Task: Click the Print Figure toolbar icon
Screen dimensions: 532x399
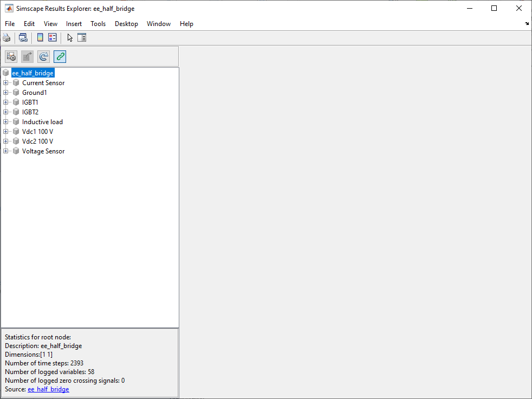Action: [x=7, y=38]
